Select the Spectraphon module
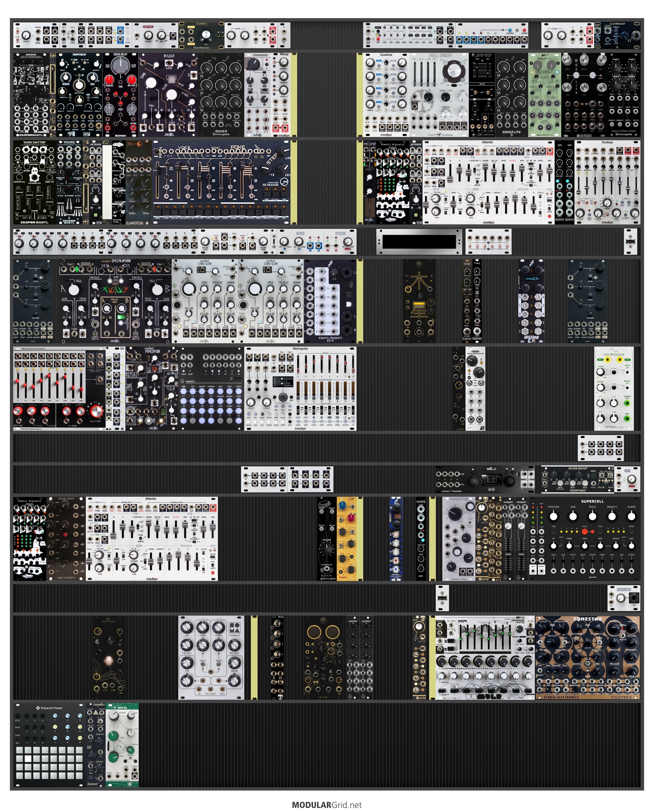654x812 pixels. (x=115, y=301)
